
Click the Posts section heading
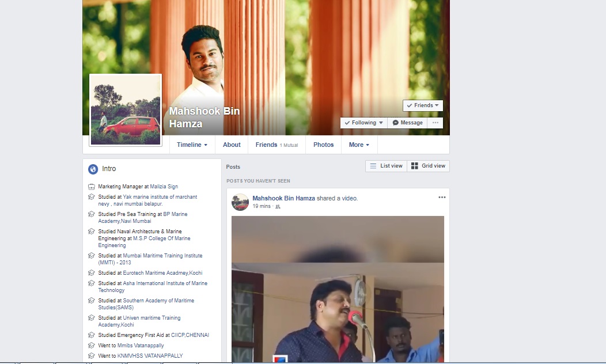click(233, 167)
